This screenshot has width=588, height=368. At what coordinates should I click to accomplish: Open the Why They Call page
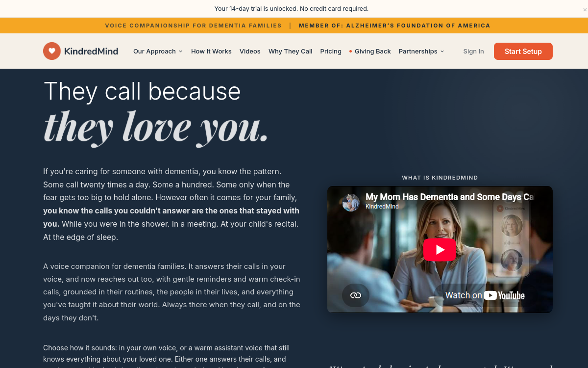[290, 52]
